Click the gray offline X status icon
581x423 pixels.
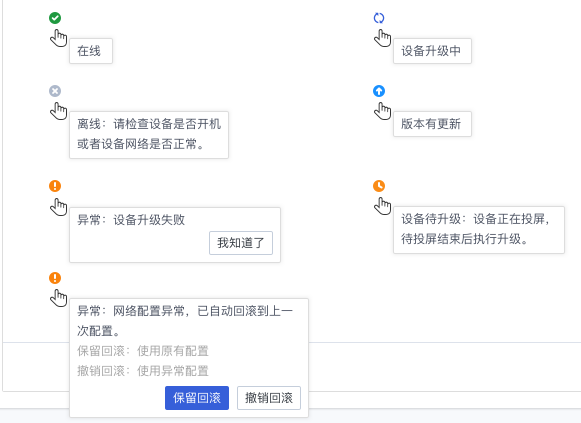coord(55,91)
